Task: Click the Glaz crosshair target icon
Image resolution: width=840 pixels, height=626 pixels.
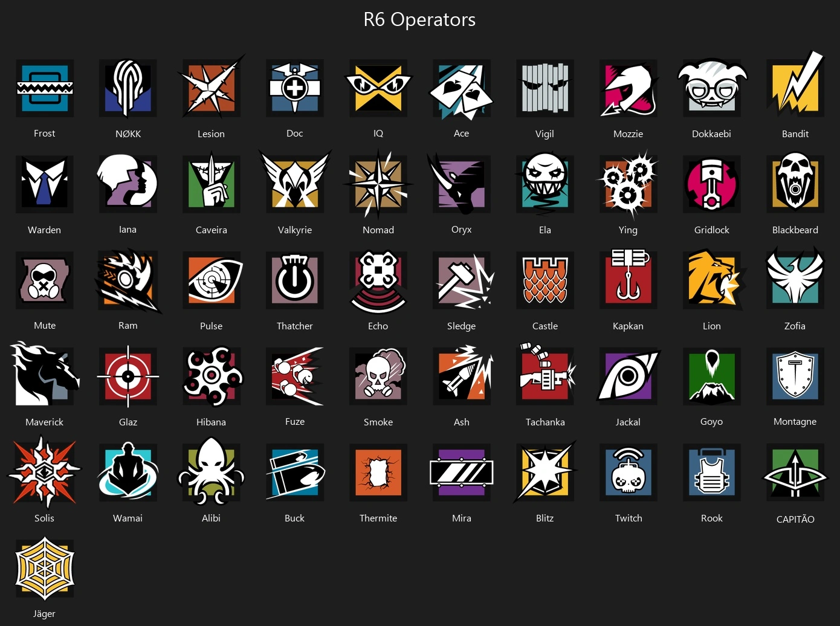Action: (x=128, y=376)
